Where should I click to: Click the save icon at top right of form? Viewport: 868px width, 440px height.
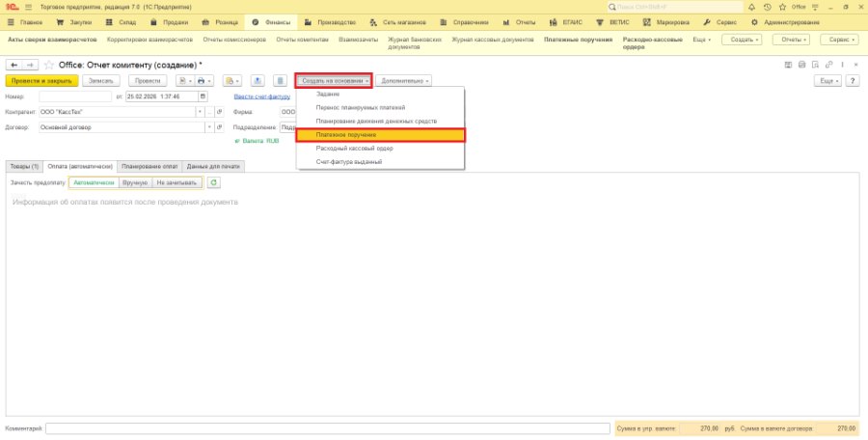(789, 65)
